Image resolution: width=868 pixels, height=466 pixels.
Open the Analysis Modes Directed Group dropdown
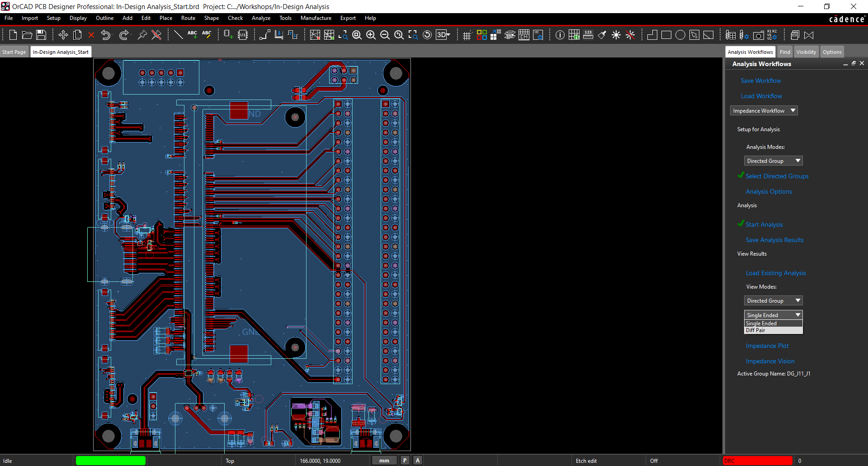click(773, 161)
